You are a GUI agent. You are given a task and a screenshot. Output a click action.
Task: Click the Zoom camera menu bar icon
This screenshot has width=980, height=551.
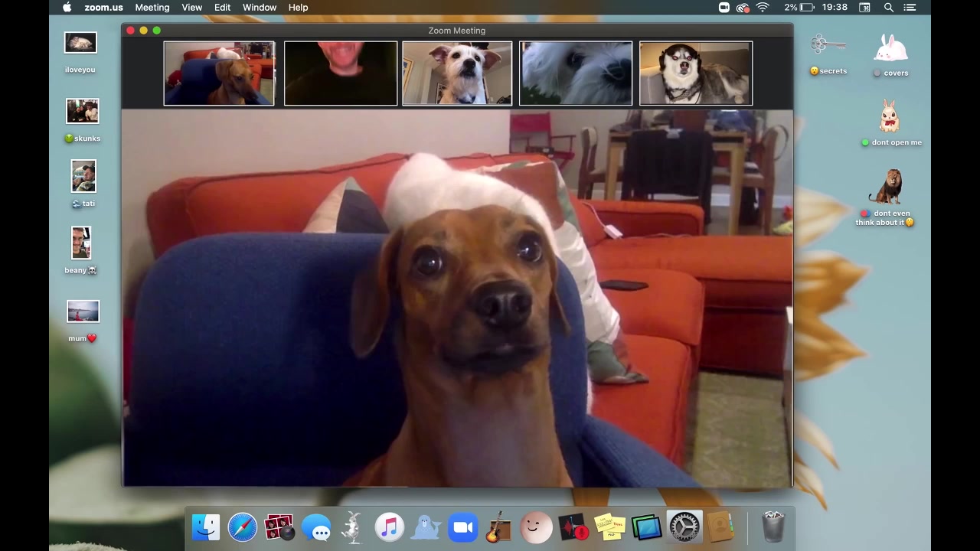[724, 8]
